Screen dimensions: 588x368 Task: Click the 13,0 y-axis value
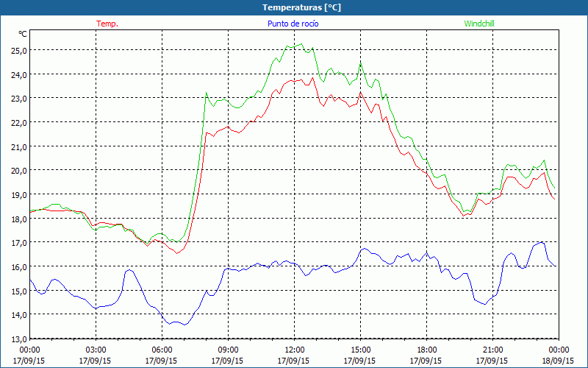(19, 339)
